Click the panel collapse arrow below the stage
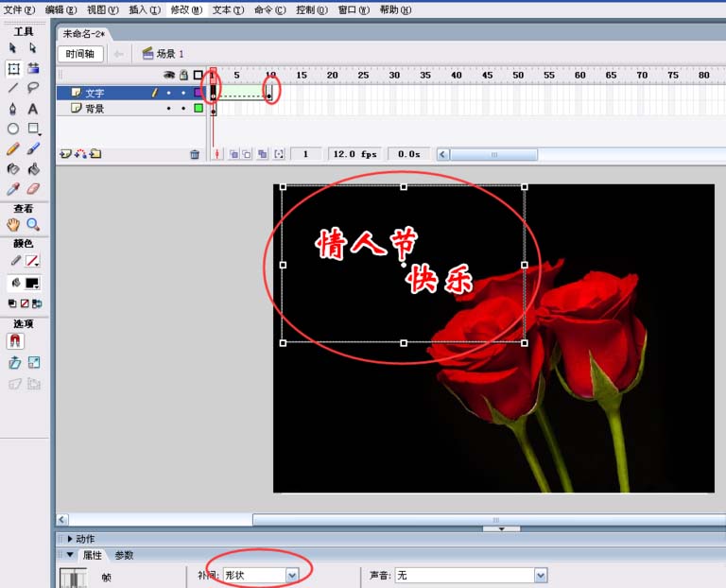This screenshot has width=726, height=588. click(x=501, y=528)
